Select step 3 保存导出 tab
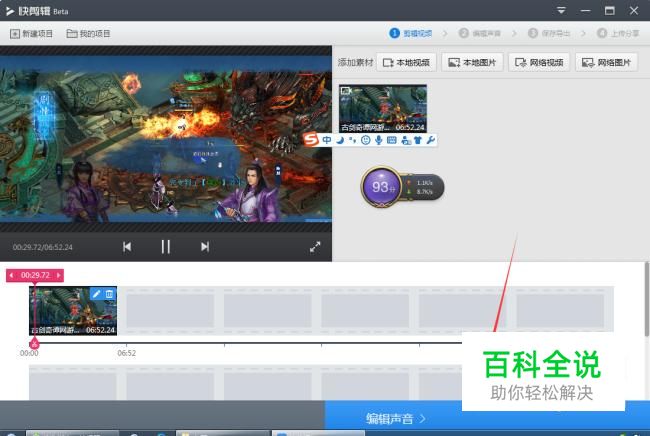650x436 pixels. click(x=549, y=33)
